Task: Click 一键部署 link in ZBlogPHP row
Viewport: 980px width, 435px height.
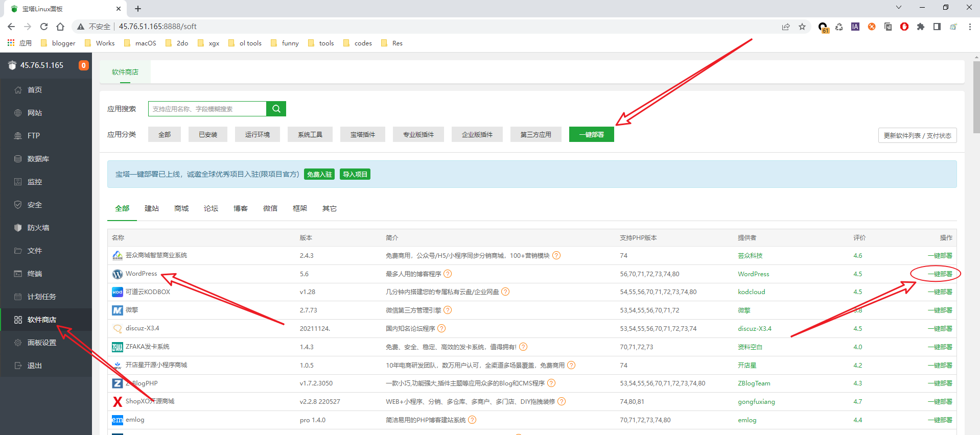Action: [940, 383]
